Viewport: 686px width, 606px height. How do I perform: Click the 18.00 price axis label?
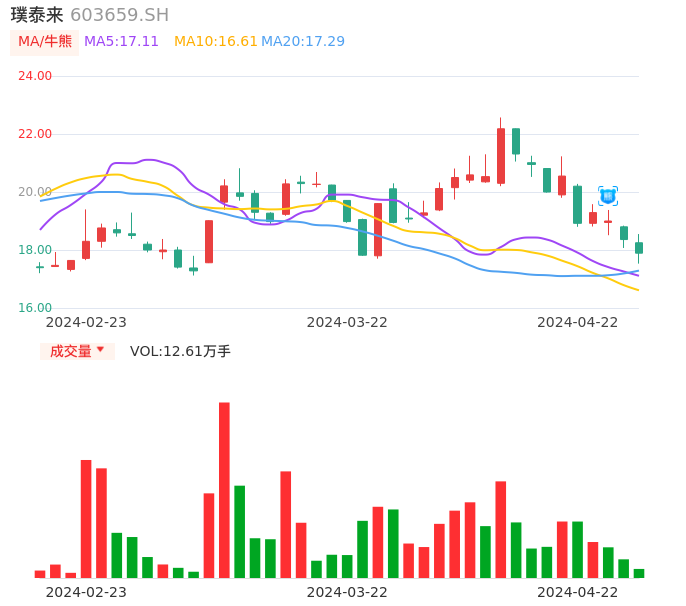35,250
